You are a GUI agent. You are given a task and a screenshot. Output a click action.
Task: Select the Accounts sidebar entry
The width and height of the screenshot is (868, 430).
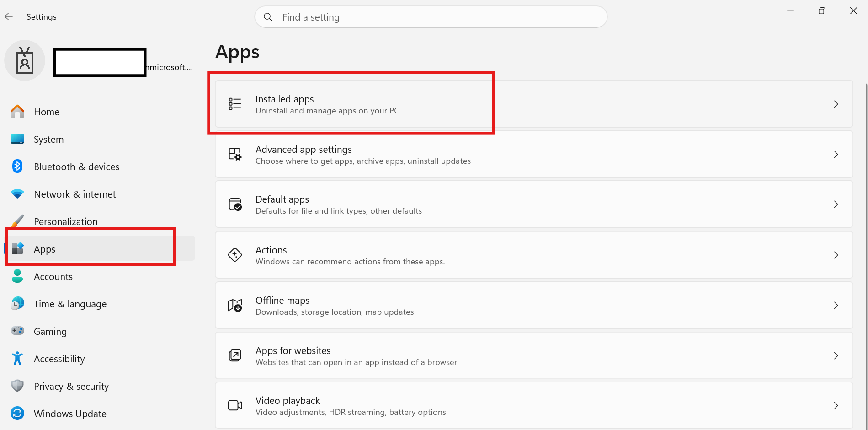(x=100, y=276)
